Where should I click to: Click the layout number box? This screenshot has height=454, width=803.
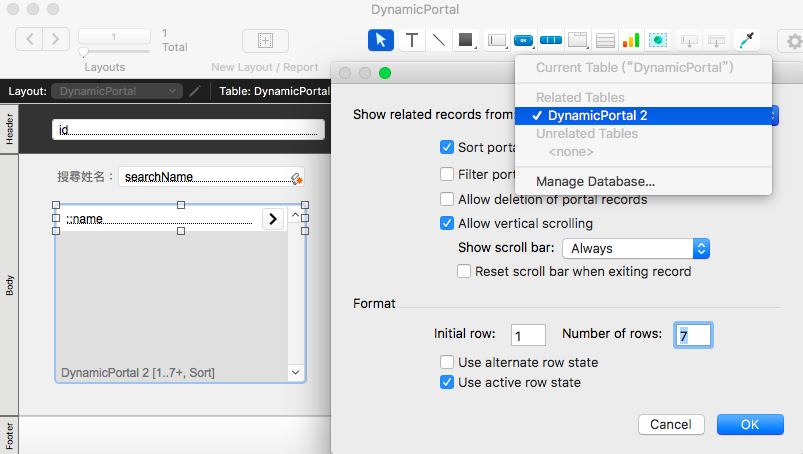pyautogui.click(x=114, y=36)
